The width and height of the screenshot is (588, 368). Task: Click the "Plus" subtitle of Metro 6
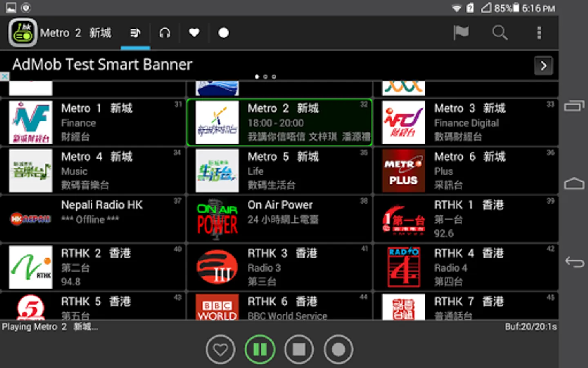(443, 171)
